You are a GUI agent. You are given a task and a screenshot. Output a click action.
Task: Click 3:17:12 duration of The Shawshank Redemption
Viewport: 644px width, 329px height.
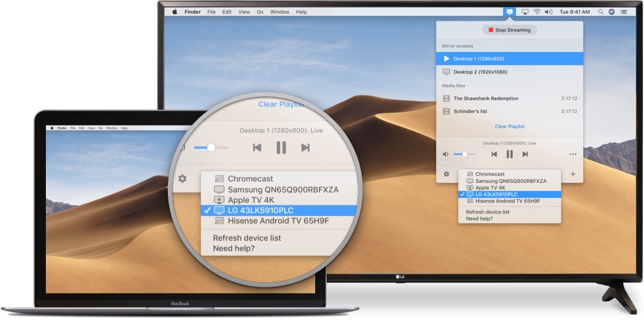(569, 99)
